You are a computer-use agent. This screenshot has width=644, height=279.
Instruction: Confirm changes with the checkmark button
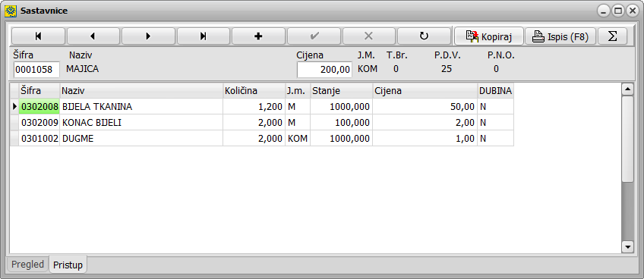point(314,36)
